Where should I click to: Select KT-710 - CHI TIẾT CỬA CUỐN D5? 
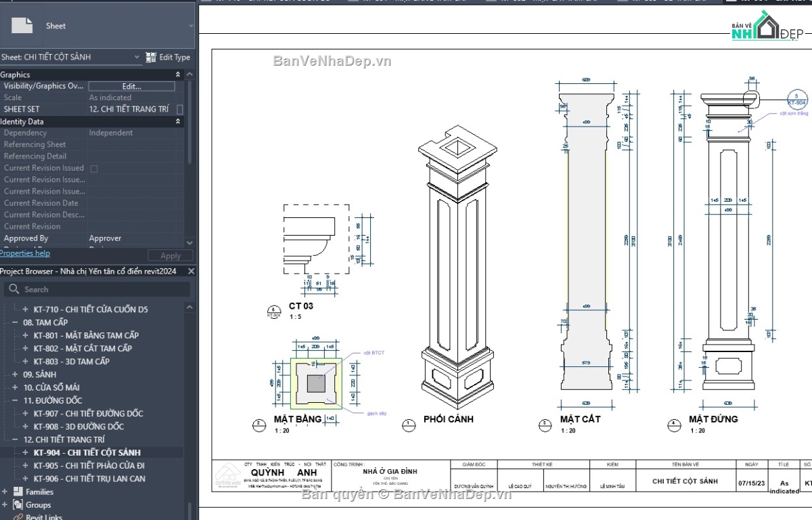pos(91,309)
